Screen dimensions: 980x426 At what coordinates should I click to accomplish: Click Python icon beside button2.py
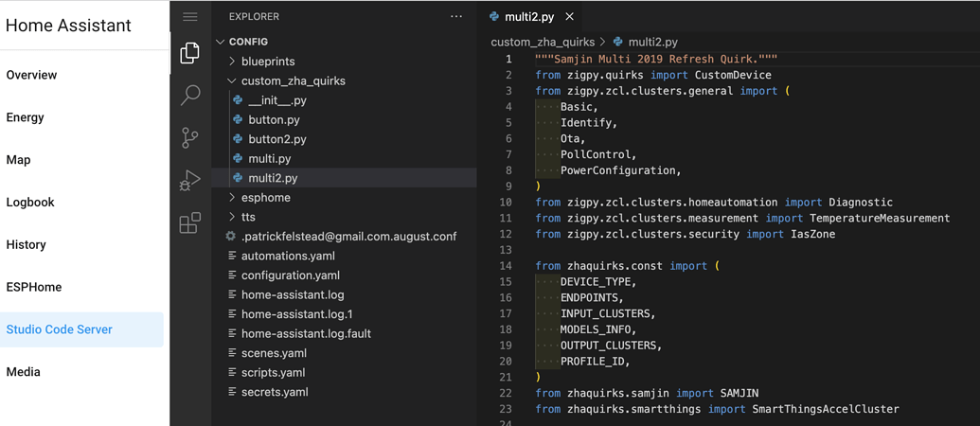(238, 138)
